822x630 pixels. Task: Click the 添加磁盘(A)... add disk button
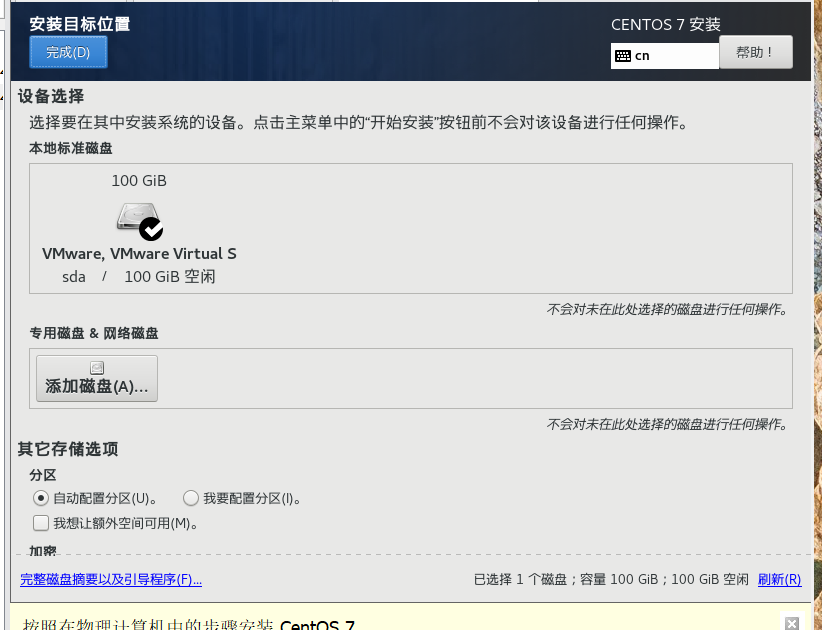click(x=97, y=378)
